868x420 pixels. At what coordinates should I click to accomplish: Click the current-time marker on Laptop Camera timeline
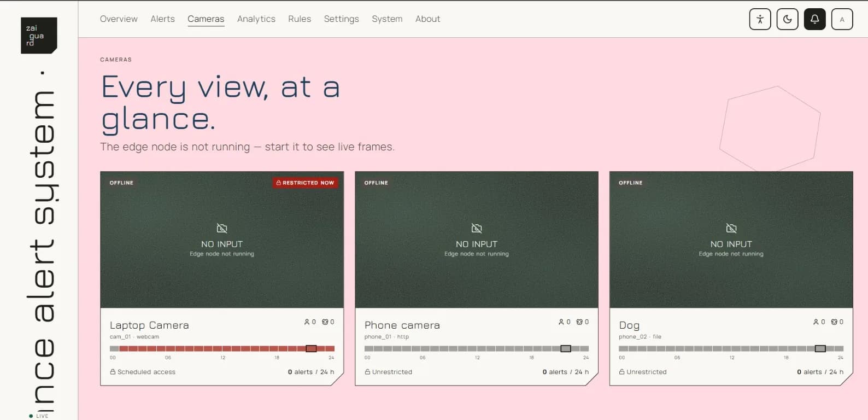pyautogui.click(x=311, y=348)
